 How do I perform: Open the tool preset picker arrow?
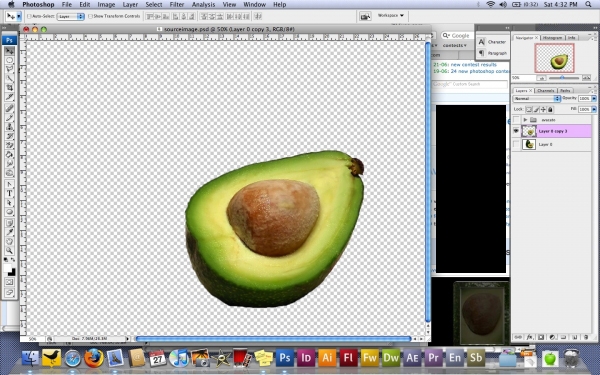pos(19,16)
